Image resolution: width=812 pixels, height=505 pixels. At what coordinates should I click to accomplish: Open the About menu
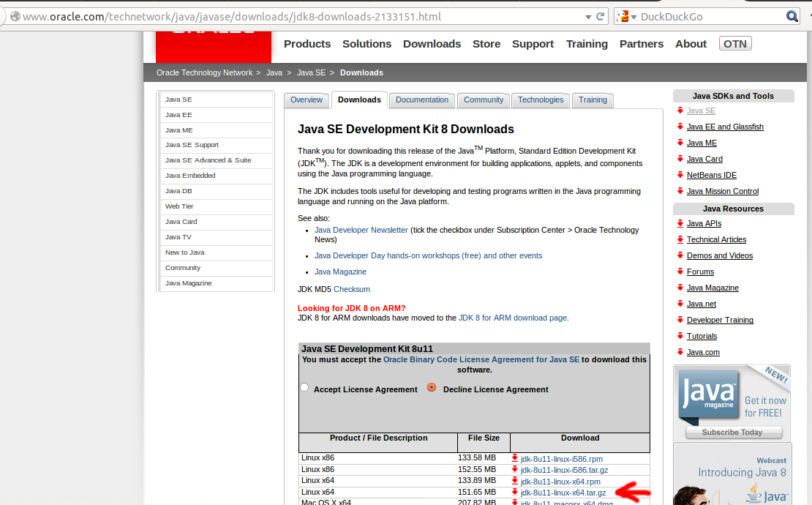tap(691, 44)
